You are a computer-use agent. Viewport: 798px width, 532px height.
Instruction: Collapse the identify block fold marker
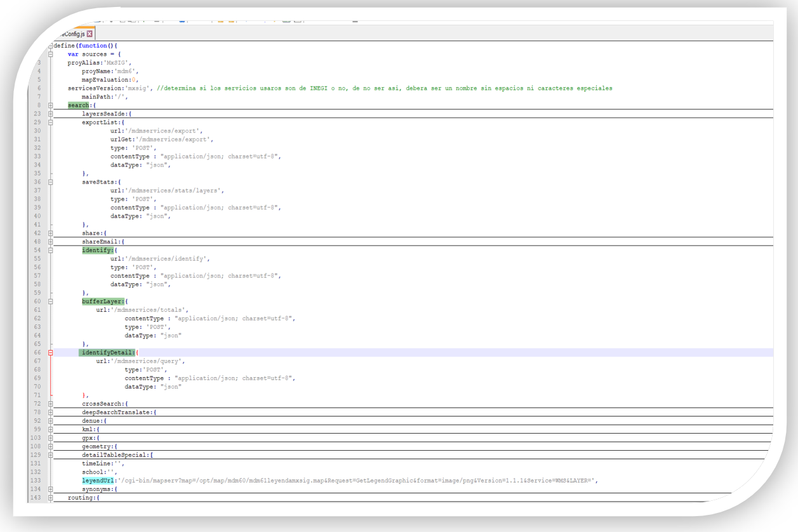(x=50, y=251)
